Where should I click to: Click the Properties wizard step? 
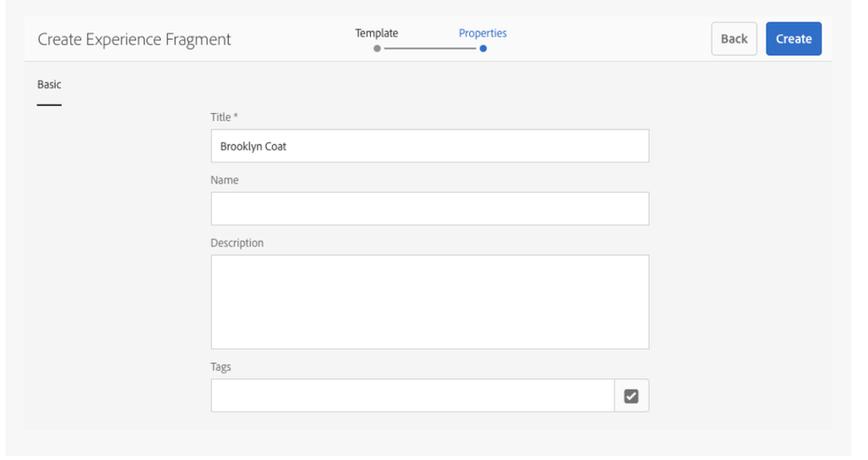click(x=483, y=33)
